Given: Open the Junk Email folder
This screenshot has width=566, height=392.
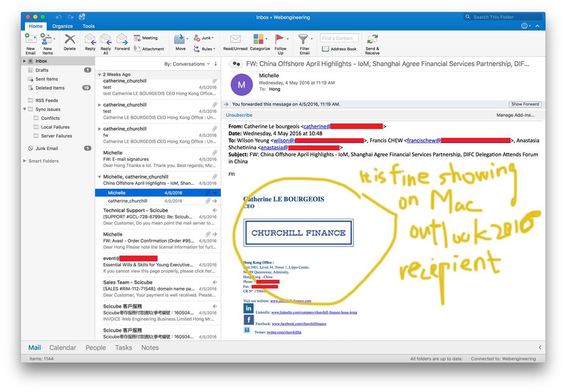Looking at the screenshot, I should coord(57,148).
